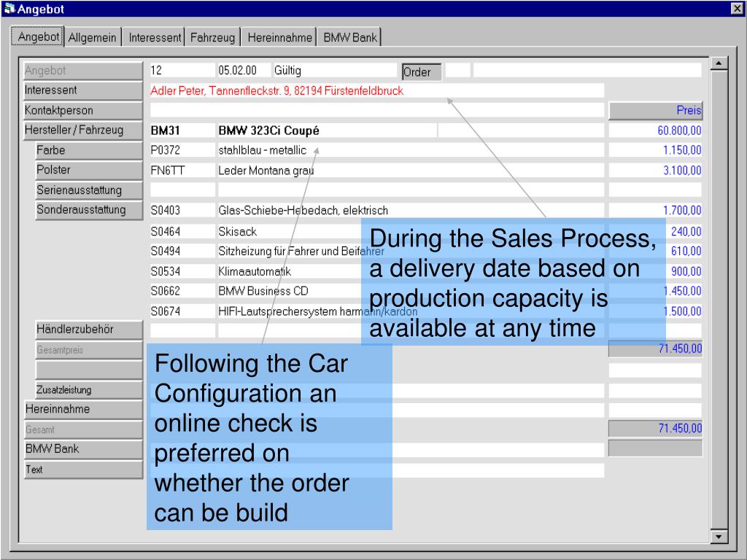This screenshot has height=560, width=747.
Task: Click the empty Kontaktperson field
Action: coord(377,111)
